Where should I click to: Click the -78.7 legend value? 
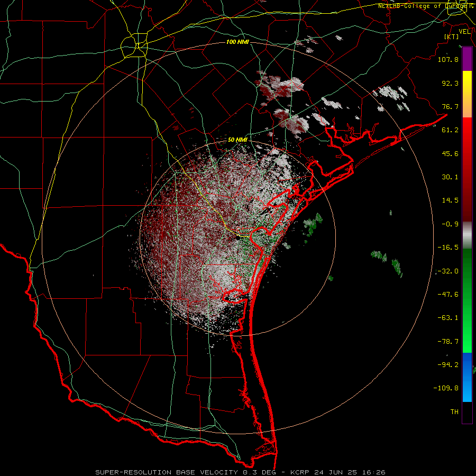pyautogui.click(x=448, y=342)
